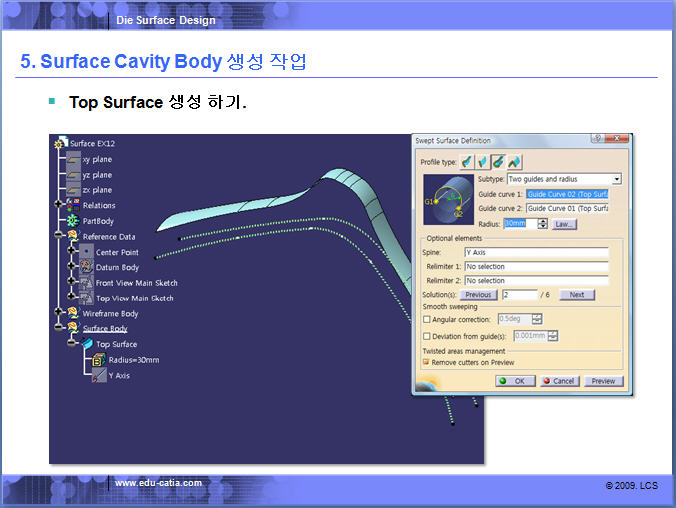The width and height of the screenshot is (676, 508).
Task: Click the Top Surface sweep icon
Action: (x=87, y=344)
